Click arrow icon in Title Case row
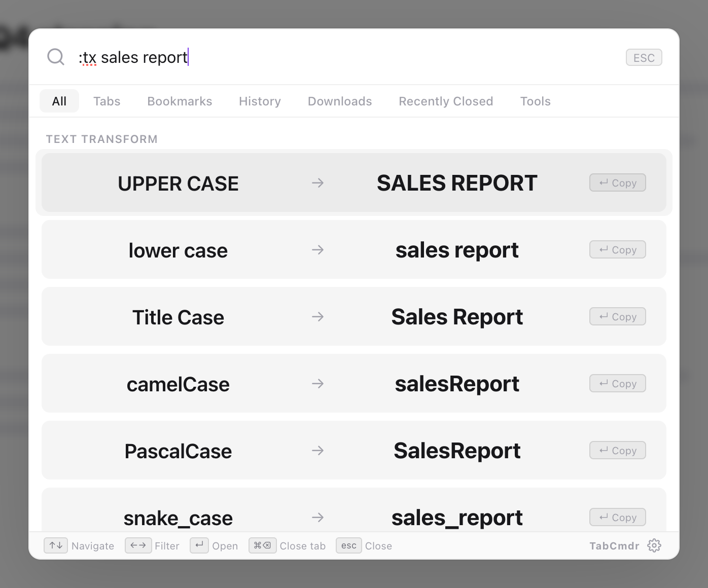 tap(317, 316)
